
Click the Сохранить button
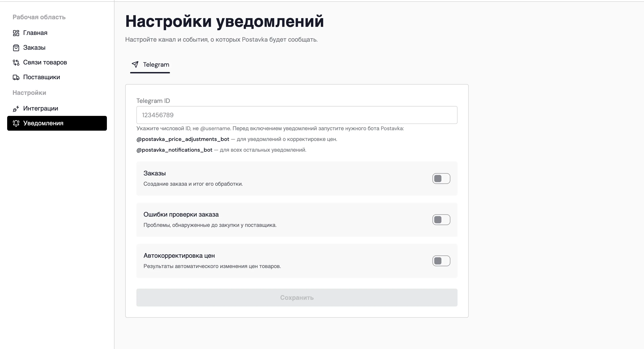pos(297,298)
